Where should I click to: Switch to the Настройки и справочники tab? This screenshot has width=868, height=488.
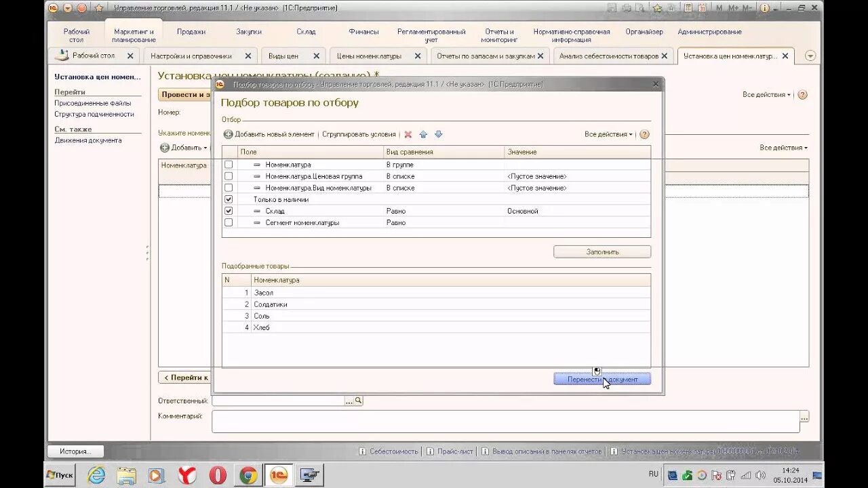(191, 56)
